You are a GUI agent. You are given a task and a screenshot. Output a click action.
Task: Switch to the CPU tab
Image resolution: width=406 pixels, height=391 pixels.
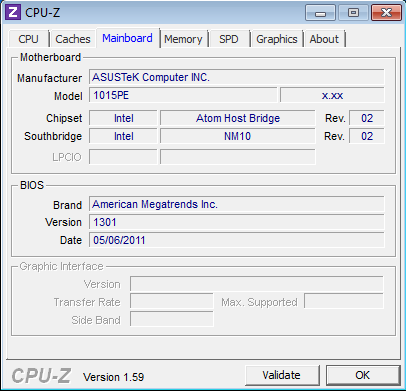pyautogui.click(x=29, y=39)
